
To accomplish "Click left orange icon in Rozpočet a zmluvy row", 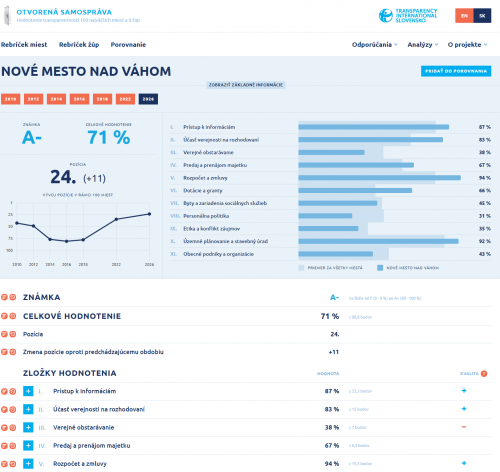I will coord(4,464).
